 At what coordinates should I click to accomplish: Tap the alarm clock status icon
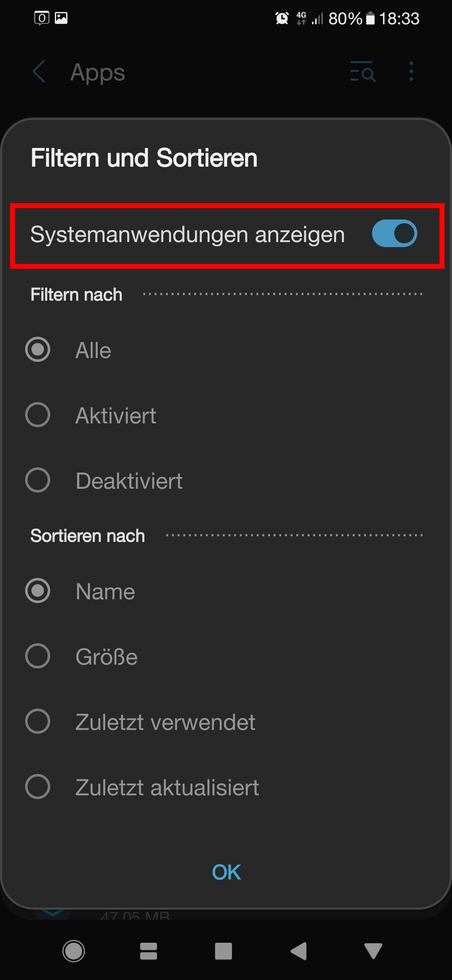[282, 19]
